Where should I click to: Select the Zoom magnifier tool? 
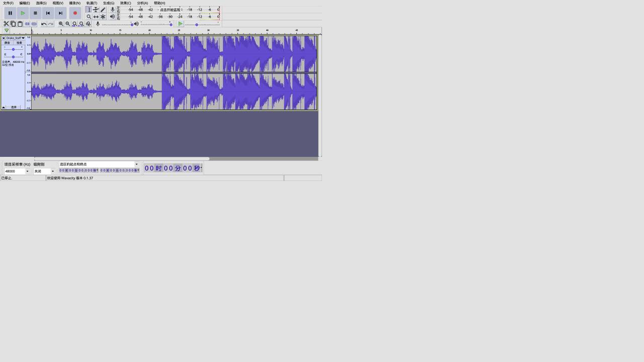pos(89,17)
